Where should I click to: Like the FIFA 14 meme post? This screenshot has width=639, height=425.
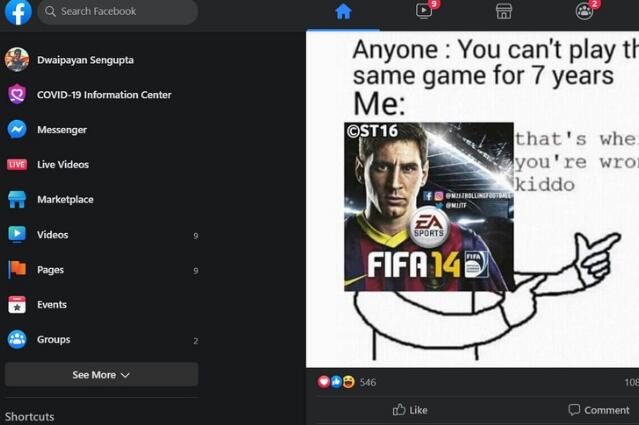[x=410, y=410]
